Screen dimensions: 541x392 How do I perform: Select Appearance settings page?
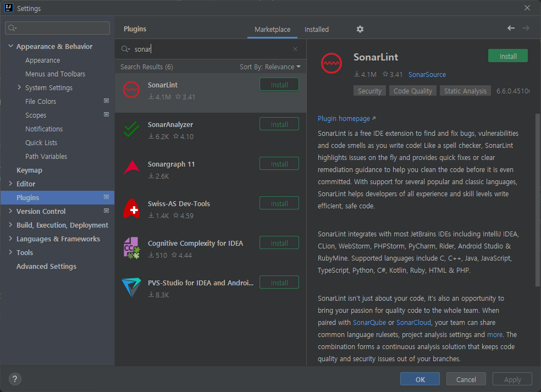coord(42,60)
